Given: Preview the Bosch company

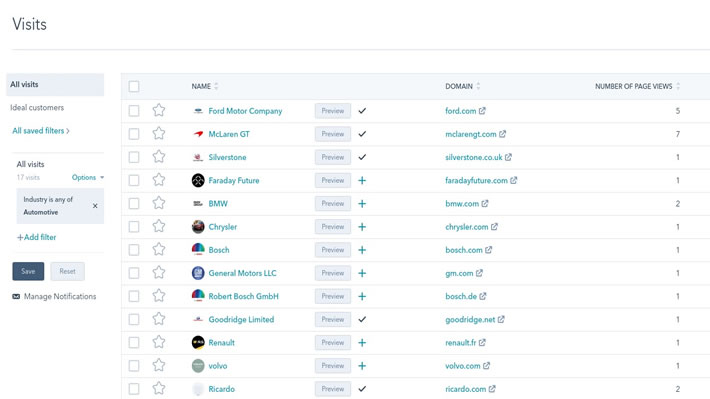Looking at the screenshot, I should (x=333, y=250).
